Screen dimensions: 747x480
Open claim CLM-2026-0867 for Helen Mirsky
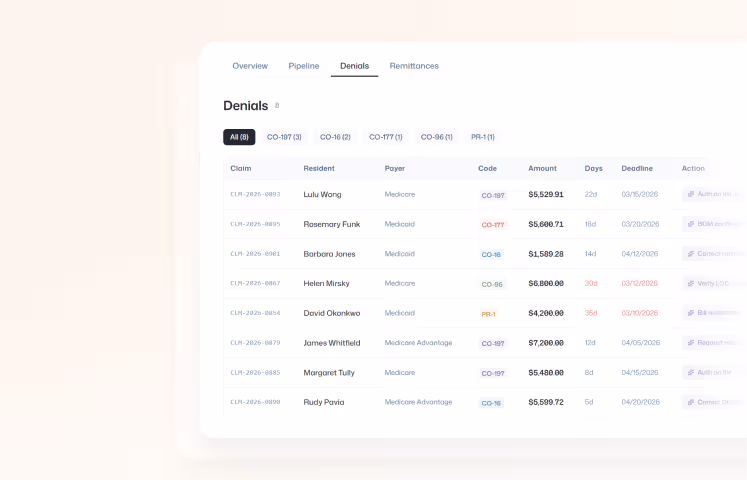pyautogui.click(x=255, y=283)
